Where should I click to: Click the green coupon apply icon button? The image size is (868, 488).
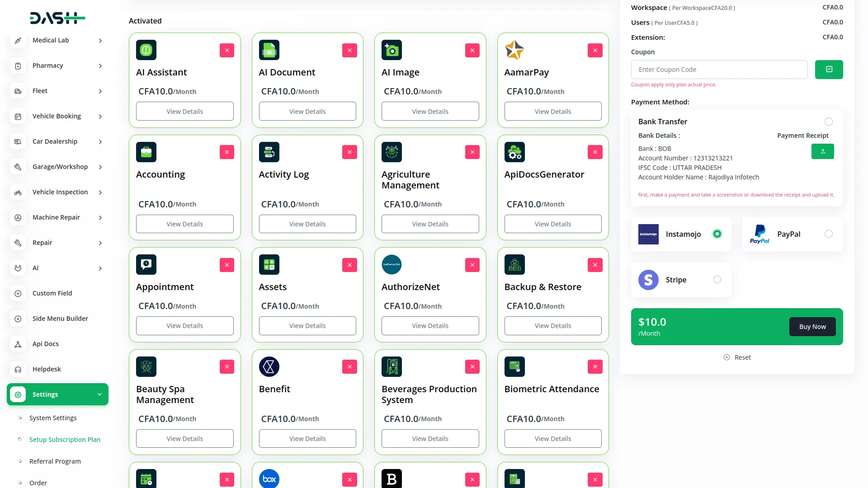(829, 70)
